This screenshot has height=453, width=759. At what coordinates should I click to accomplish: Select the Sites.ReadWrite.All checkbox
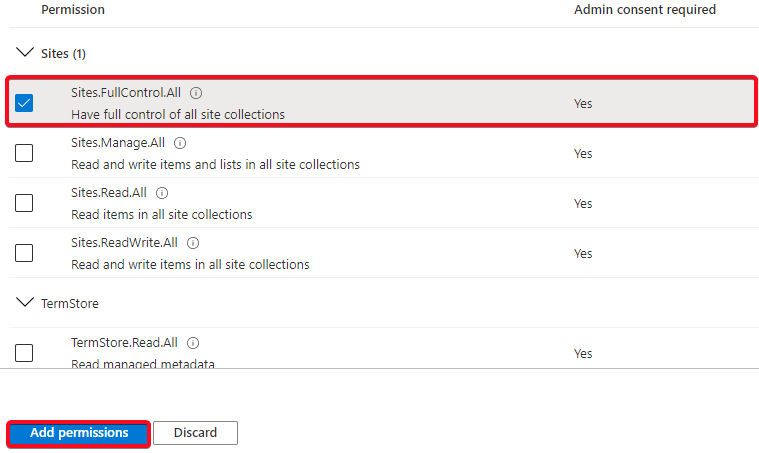click(24, 253)
